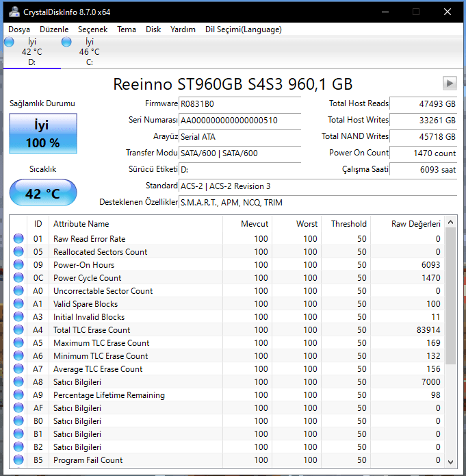
Task: Click the next disk arrow button
Action: [449, 83]
